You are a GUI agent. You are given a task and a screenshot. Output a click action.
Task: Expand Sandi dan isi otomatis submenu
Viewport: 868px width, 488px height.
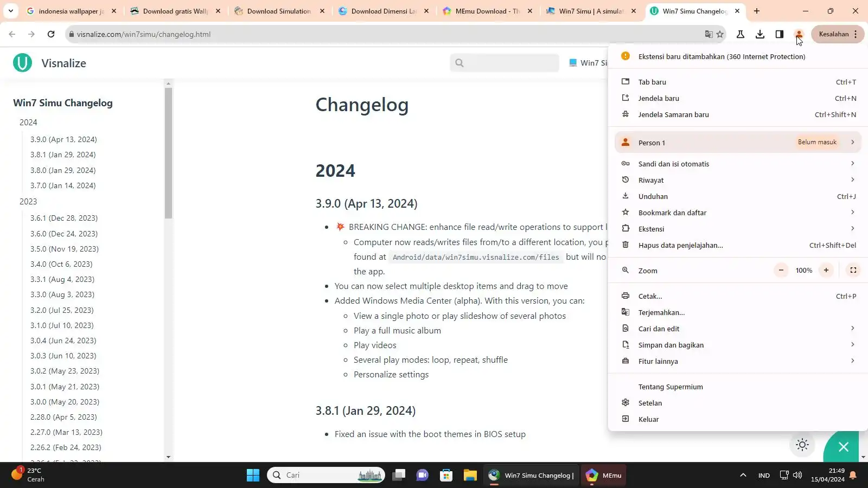(x=738, y=164)
